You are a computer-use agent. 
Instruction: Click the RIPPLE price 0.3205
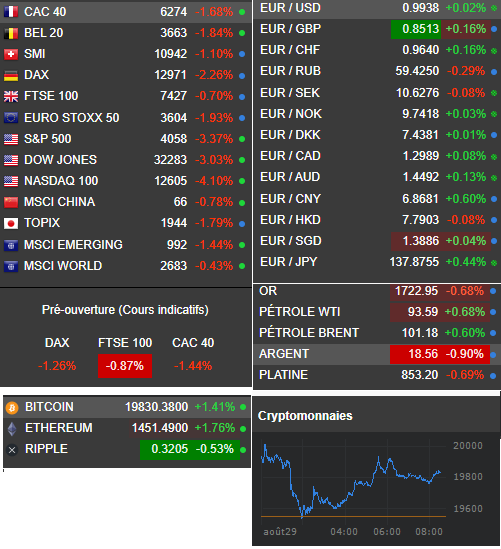pos(170,449)
